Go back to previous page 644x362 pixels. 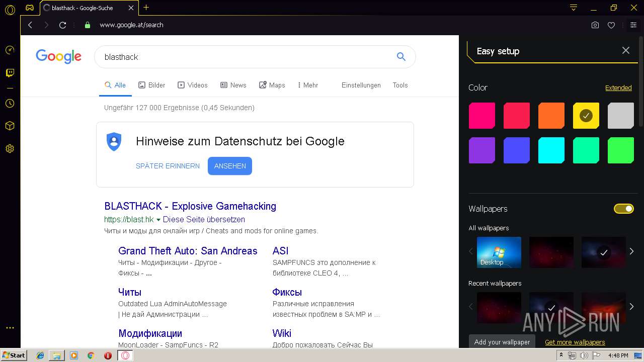tap(30, 25)
